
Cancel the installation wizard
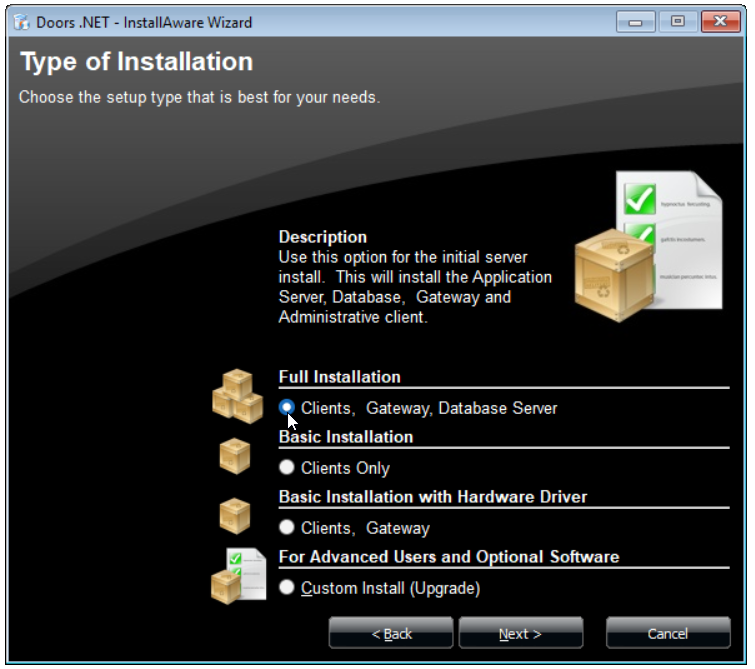click(668, 633)
